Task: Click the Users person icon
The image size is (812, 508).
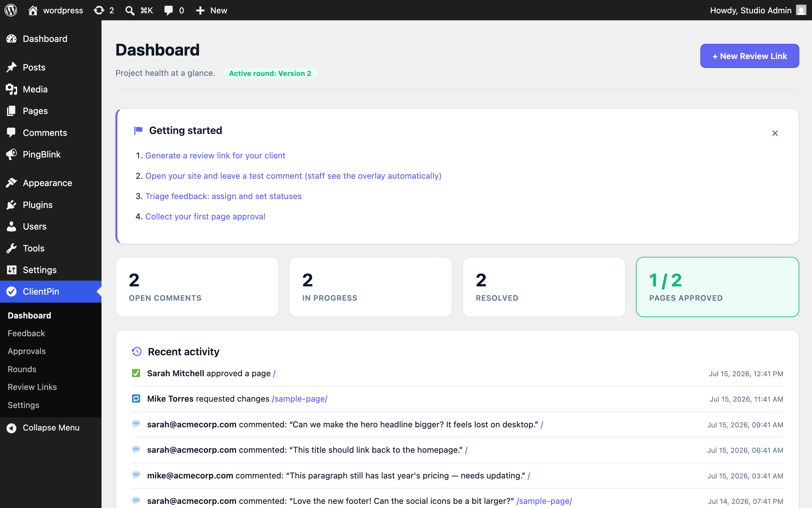Action: (11, 226)
